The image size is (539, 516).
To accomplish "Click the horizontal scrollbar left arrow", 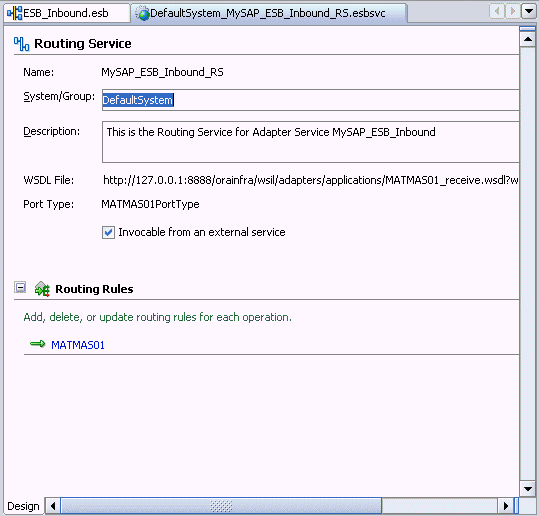I will coord(53,506).
